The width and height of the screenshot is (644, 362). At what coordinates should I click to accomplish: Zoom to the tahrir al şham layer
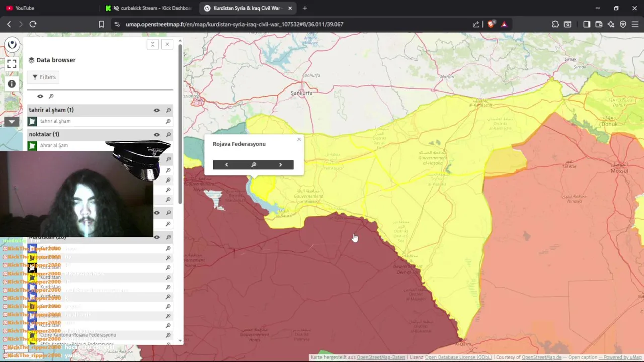168,110
